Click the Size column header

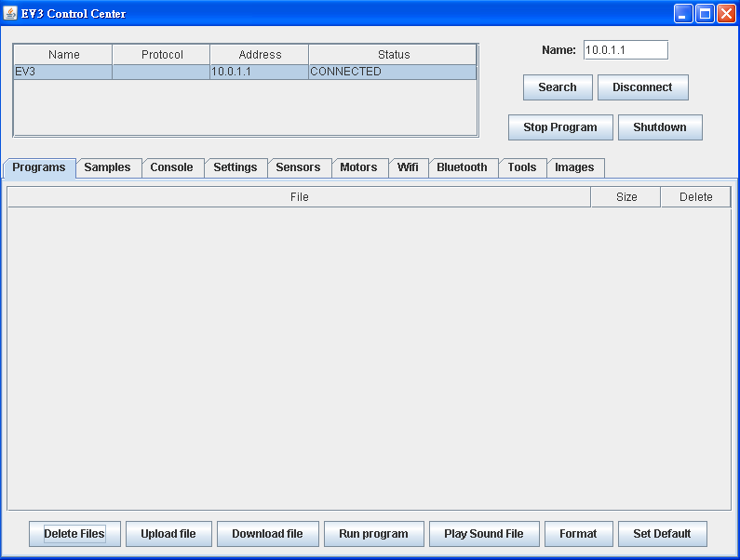click(626, 197)
